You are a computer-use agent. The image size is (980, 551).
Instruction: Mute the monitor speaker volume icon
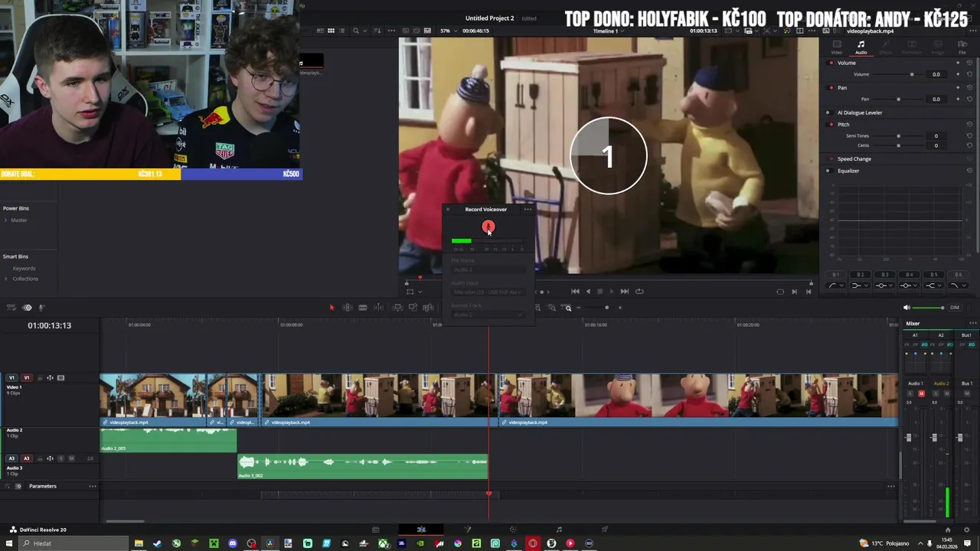pyautogui.click(x=907, y=308)
